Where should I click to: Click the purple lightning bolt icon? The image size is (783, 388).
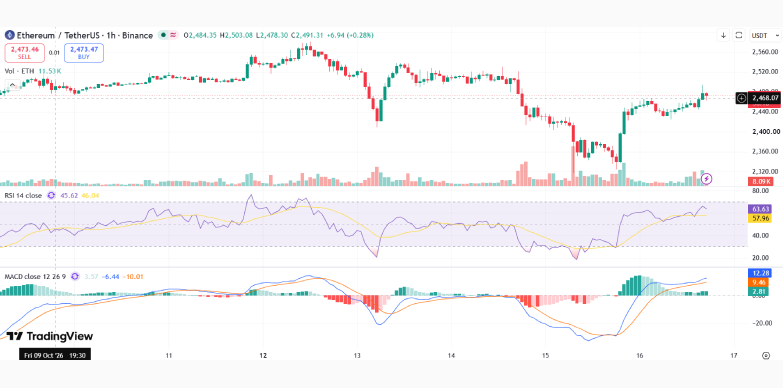706,178
